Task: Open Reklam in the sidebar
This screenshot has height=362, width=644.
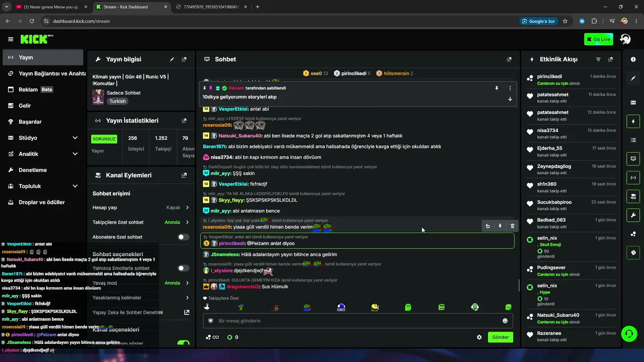Action: click(x=43, y=89)
